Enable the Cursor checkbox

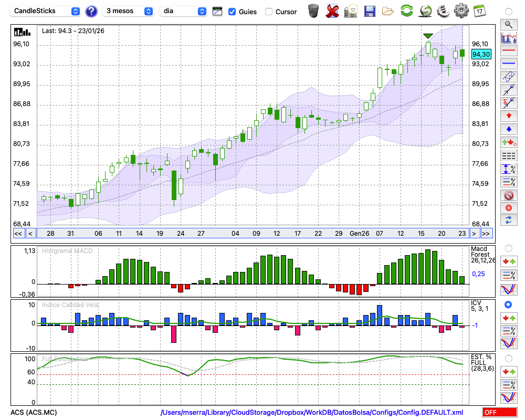coord(269,11)
